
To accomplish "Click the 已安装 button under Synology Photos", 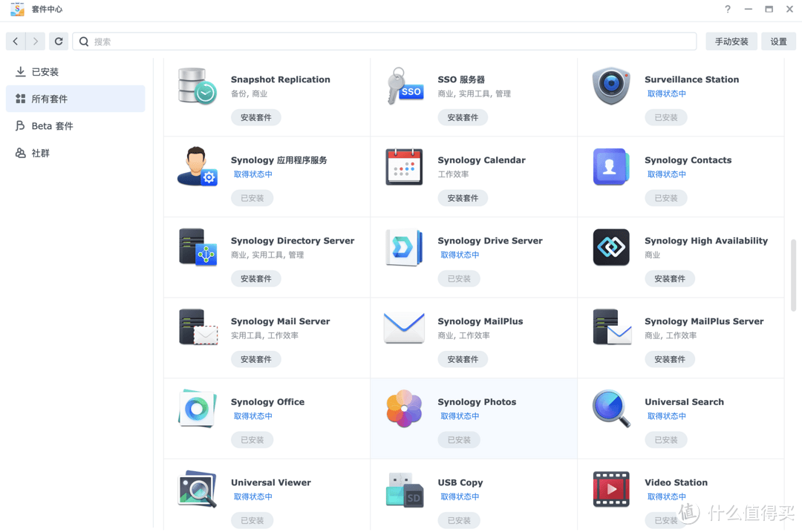I will [x=459, y=441].
